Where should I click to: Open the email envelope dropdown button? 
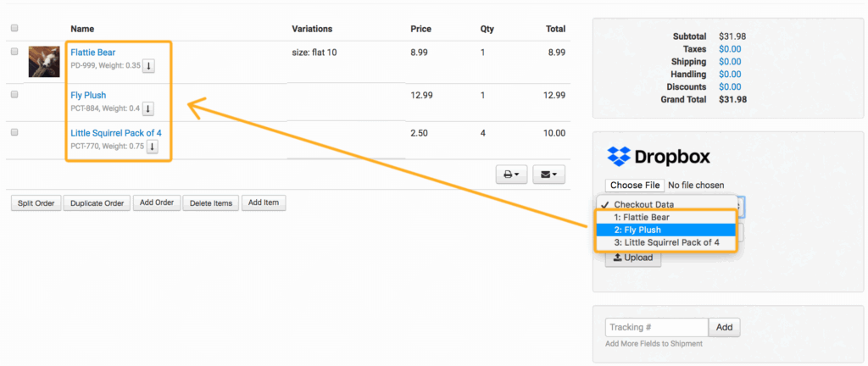tap(548, 175)
